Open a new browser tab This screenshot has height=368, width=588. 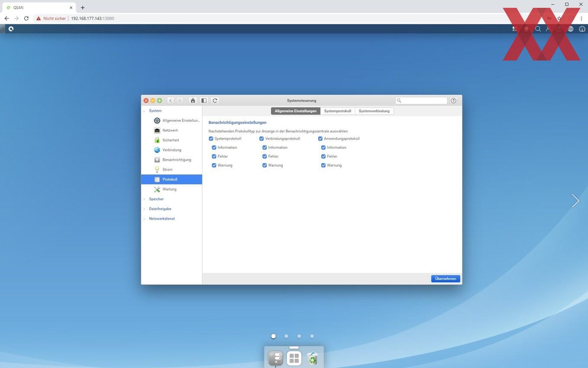pos(83,7)
